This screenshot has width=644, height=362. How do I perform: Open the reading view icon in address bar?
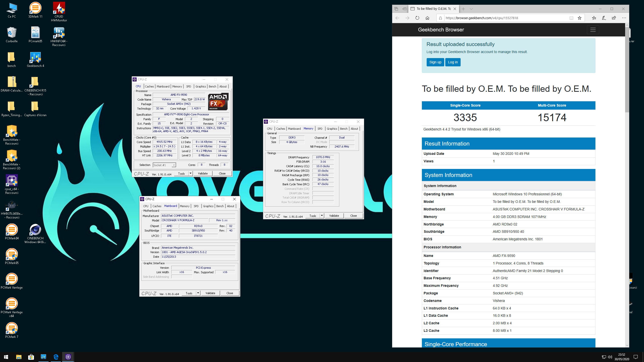click(571, 18)
